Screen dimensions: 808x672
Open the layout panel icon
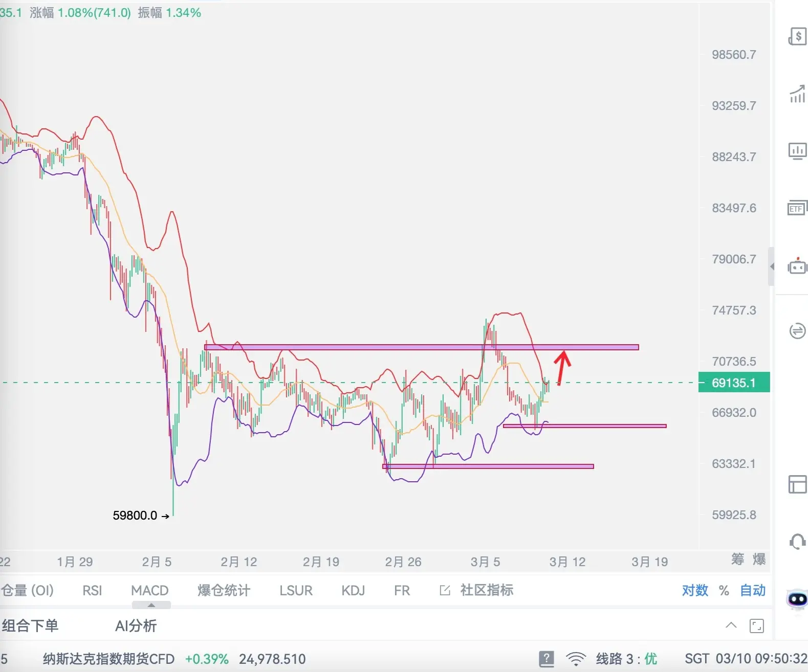(797, 484)
